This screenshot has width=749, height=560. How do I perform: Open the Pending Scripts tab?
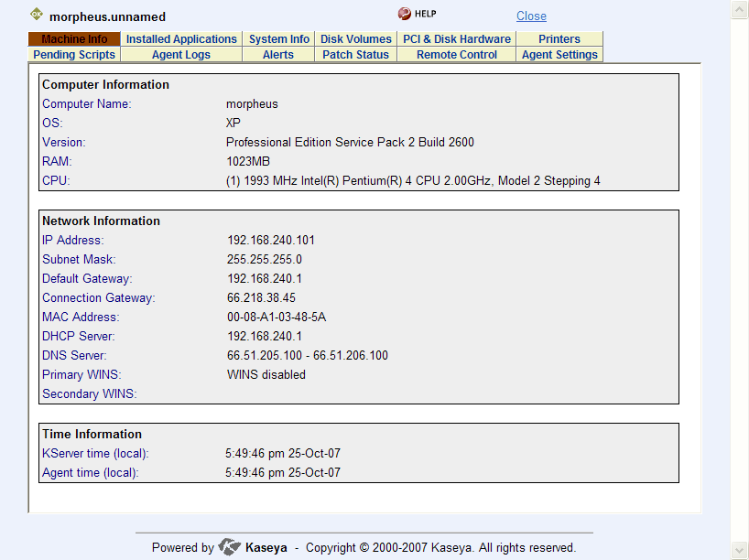[74, 55]
